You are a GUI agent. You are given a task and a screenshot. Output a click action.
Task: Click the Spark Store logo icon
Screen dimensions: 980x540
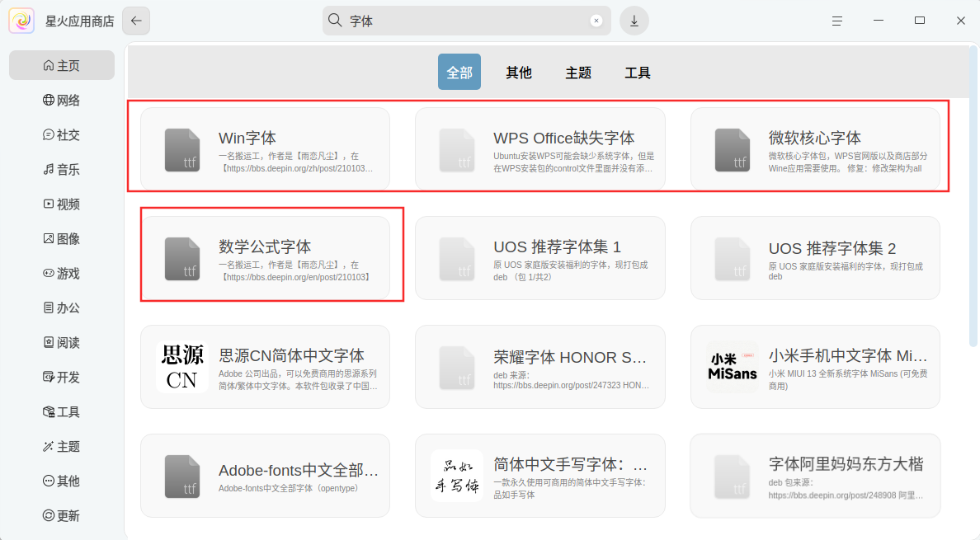point(21,21)
